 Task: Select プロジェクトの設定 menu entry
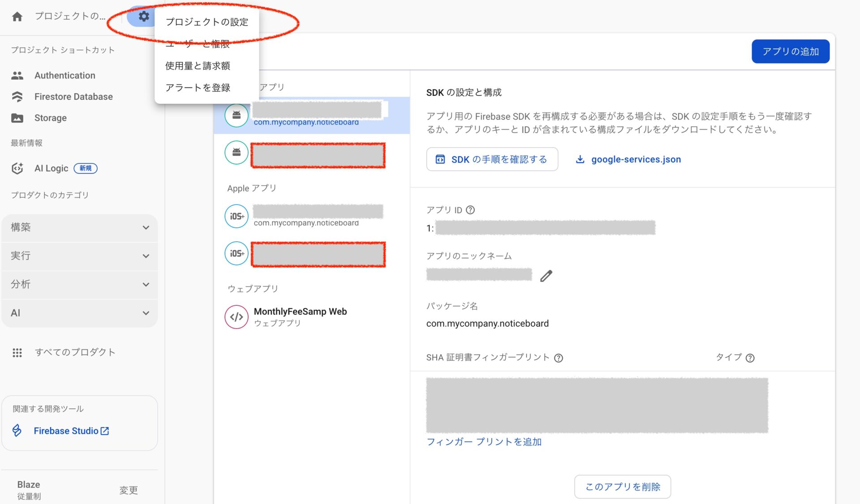coord(206,22)
